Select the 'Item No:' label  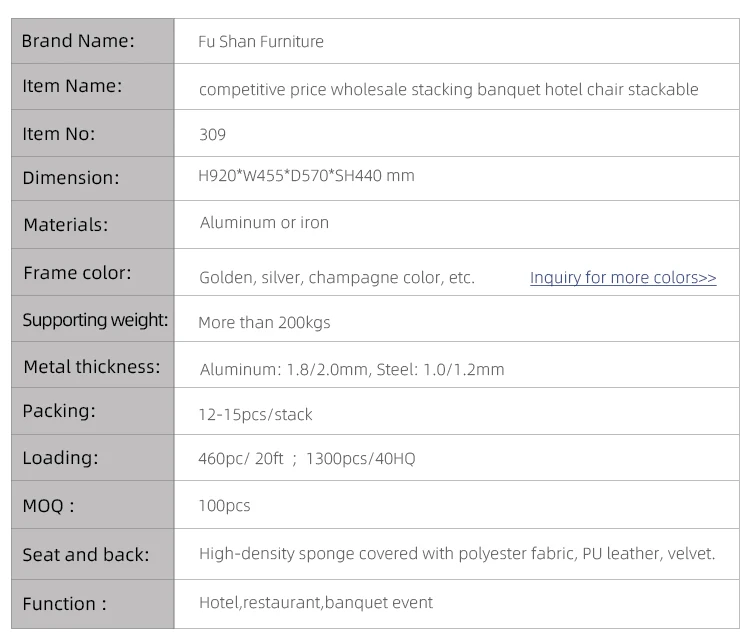click(x=59, y=134)
